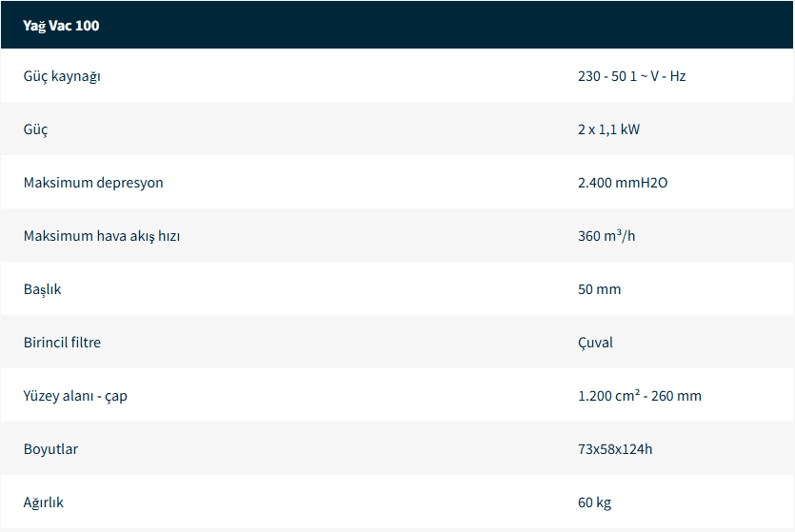Click the '260 mm' diameter text

click(677, 396)
